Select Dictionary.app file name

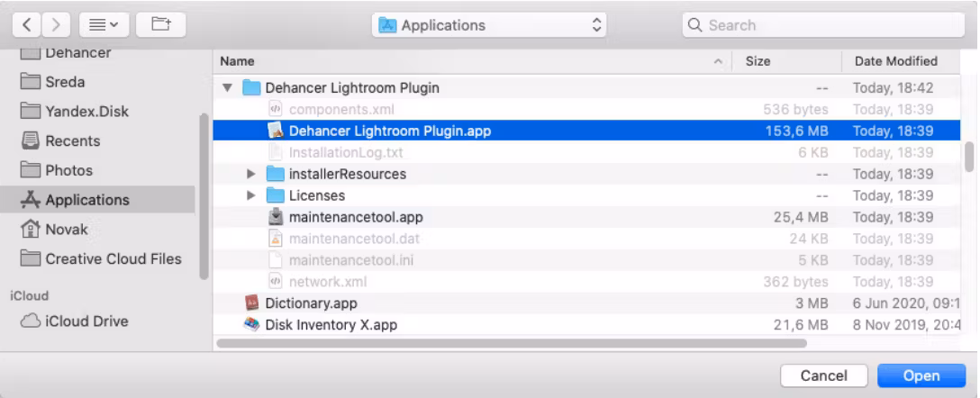(312, 303)
